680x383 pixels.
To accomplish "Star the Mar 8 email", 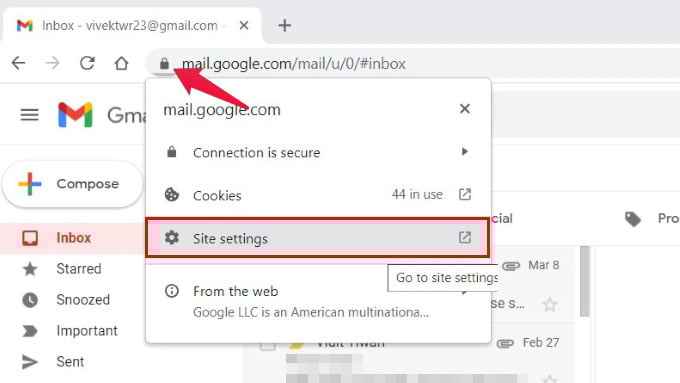I will pos(549,304).
